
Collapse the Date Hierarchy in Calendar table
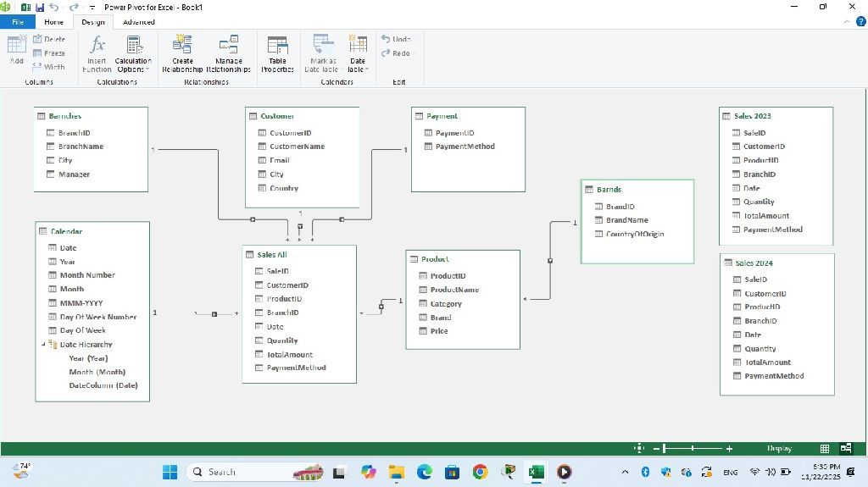pos(44,345)
